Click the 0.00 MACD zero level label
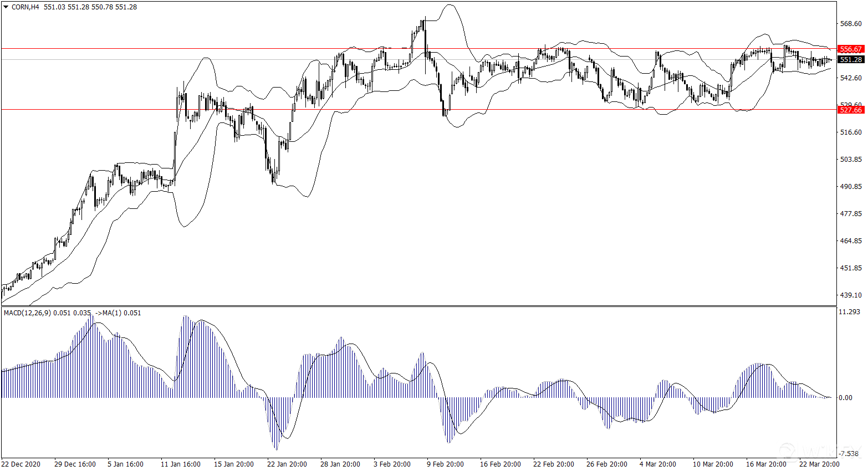The image size is (868, 471). tap(846, 398)
